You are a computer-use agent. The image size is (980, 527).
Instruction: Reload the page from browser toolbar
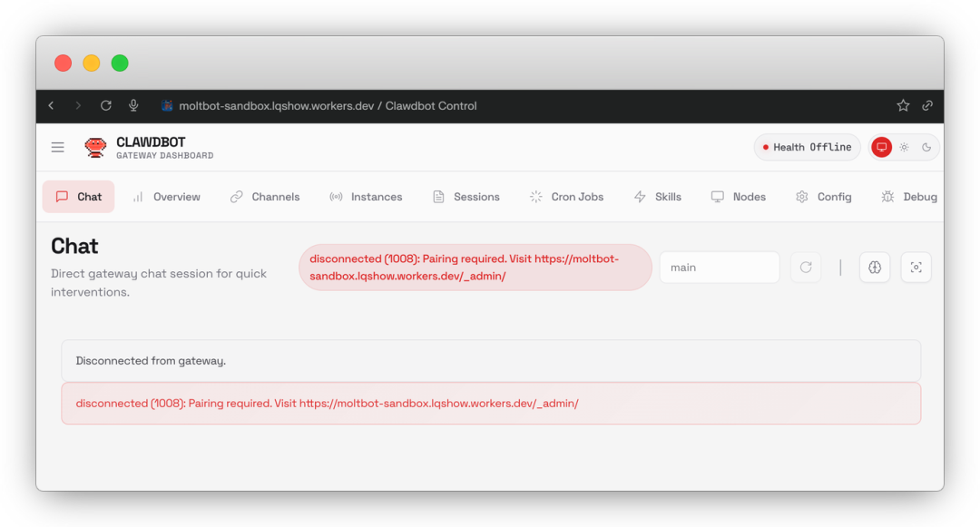click(106, 106)
